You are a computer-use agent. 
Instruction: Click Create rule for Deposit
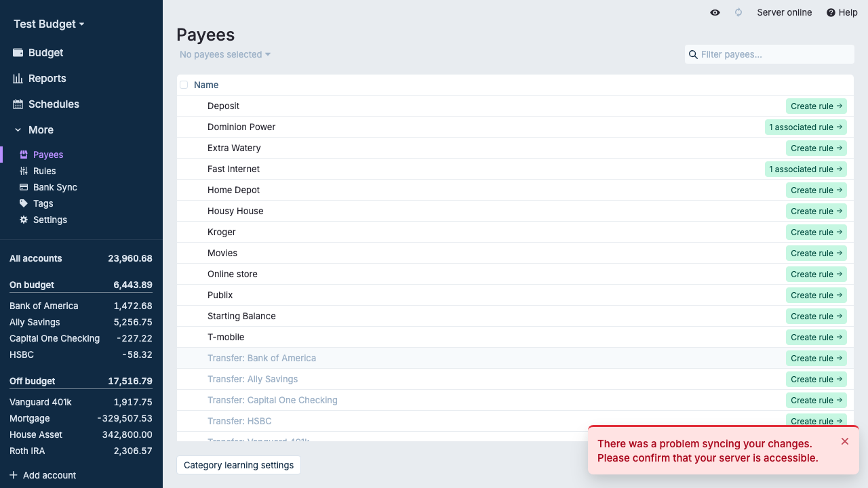816,106
